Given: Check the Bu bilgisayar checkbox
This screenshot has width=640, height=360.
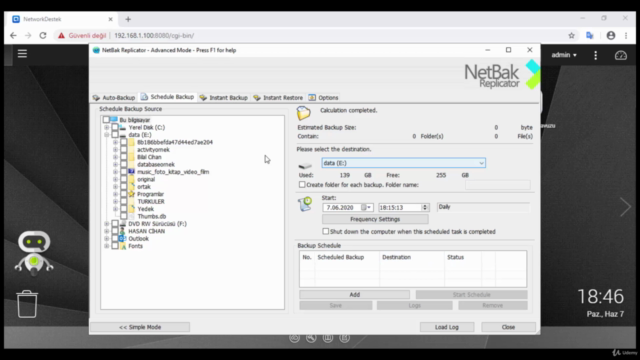Looking at the screenshot, I should pyautogui.click(x=106, y=120).
